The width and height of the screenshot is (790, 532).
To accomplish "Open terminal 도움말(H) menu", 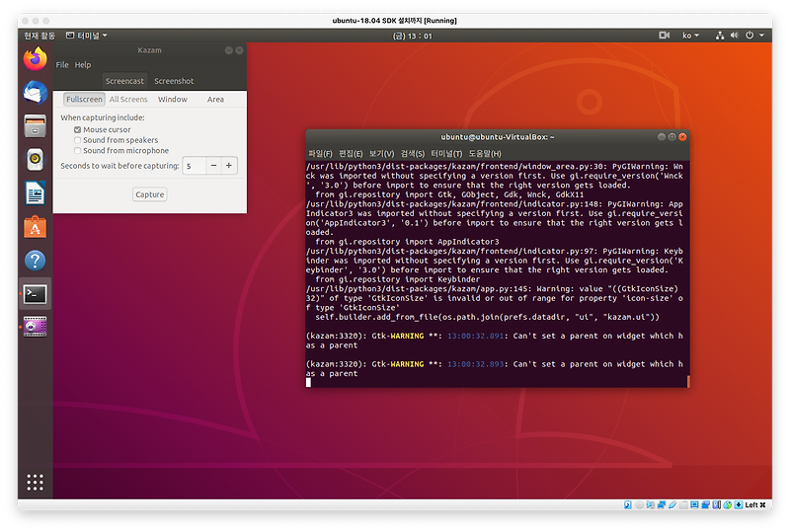I will tap(485, 153).
